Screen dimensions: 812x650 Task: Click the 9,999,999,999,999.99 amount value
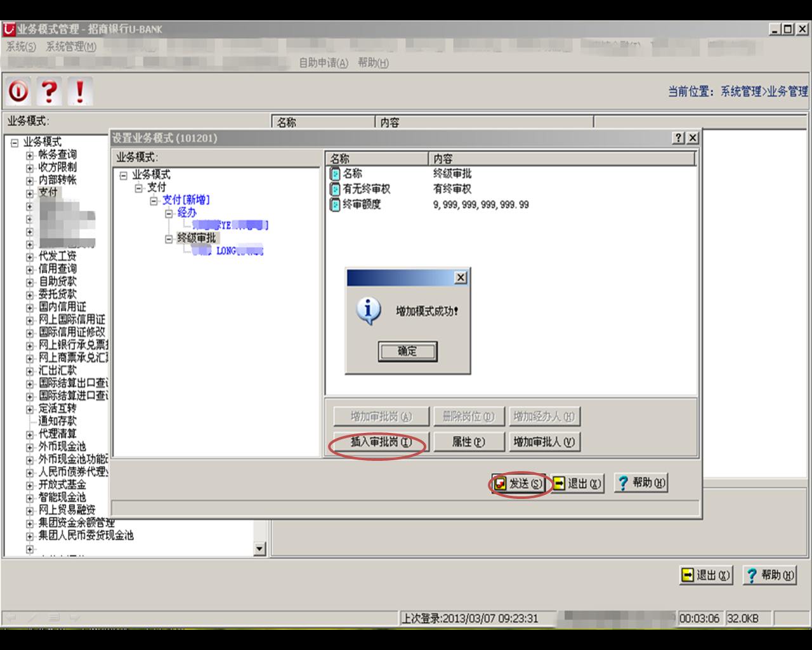[481, 204]
